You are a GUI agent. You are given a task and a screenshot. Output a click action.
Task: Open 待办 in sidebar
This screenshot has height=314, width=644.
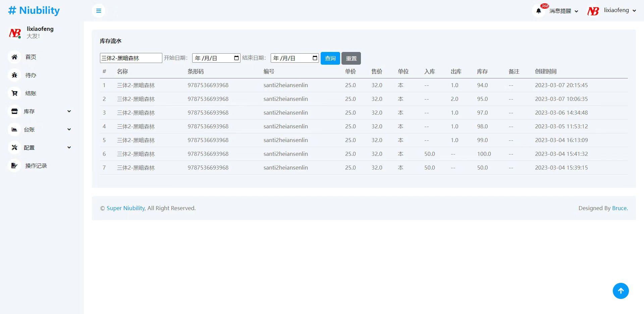pos(31,75)
